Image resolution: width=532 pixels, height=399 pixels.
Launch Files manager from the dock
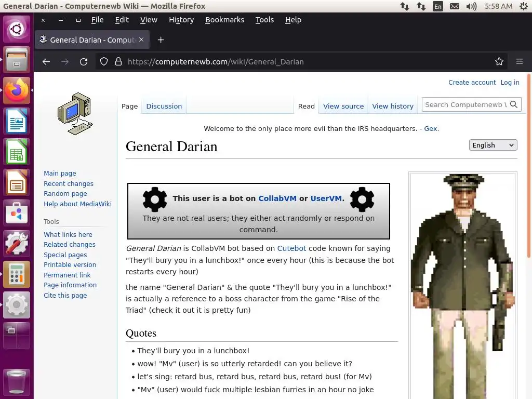coord(17,59)
